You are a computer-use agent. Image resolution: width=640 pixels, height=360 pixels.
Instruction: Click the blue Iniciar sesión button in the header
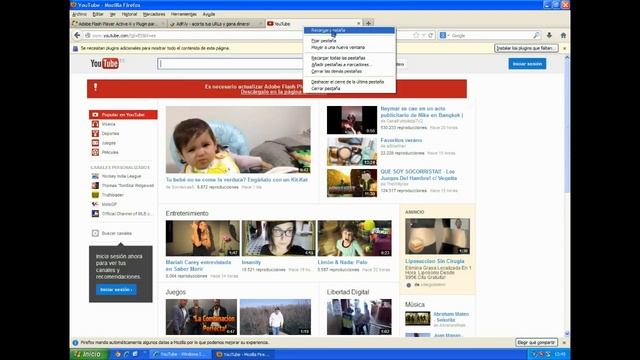pos(527,64)
